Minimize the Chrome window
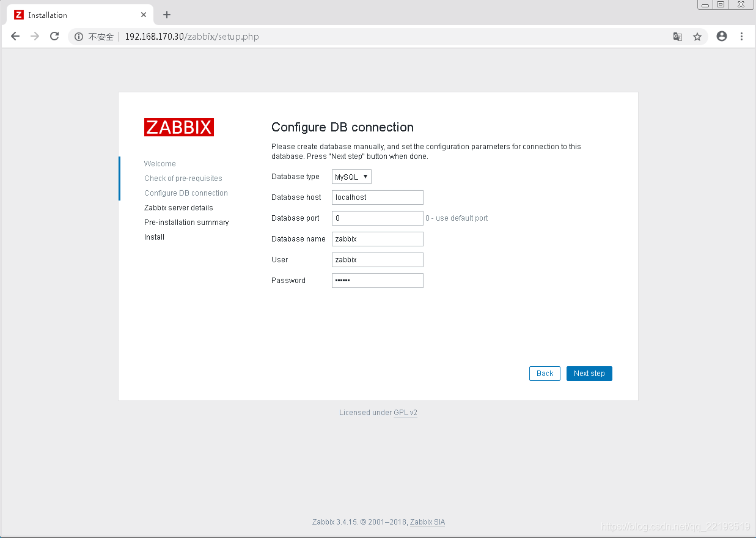Image resolution: width=756 pixels, height=538 pixels. pos(705,4)
